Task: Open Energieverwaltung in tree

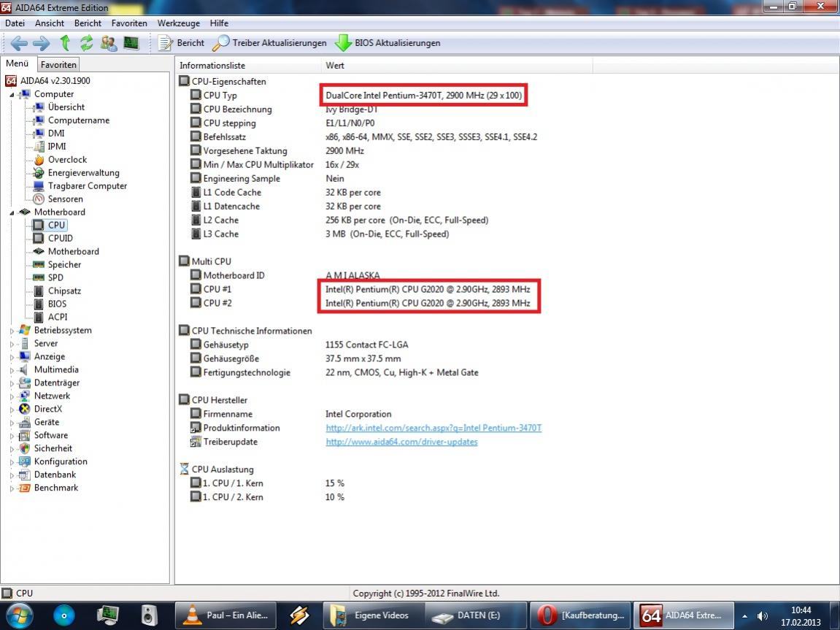Action: [x=84, y=172]
